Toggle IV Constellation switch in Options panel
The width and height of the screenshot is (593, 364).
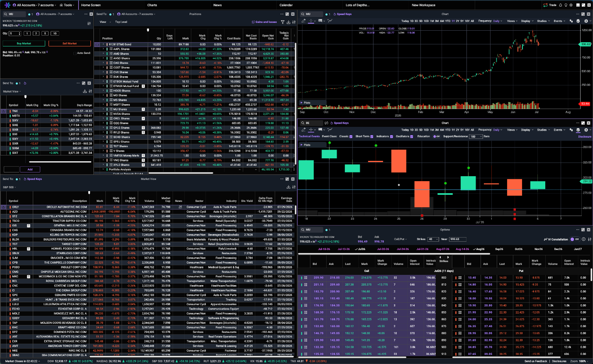point(575,239)
